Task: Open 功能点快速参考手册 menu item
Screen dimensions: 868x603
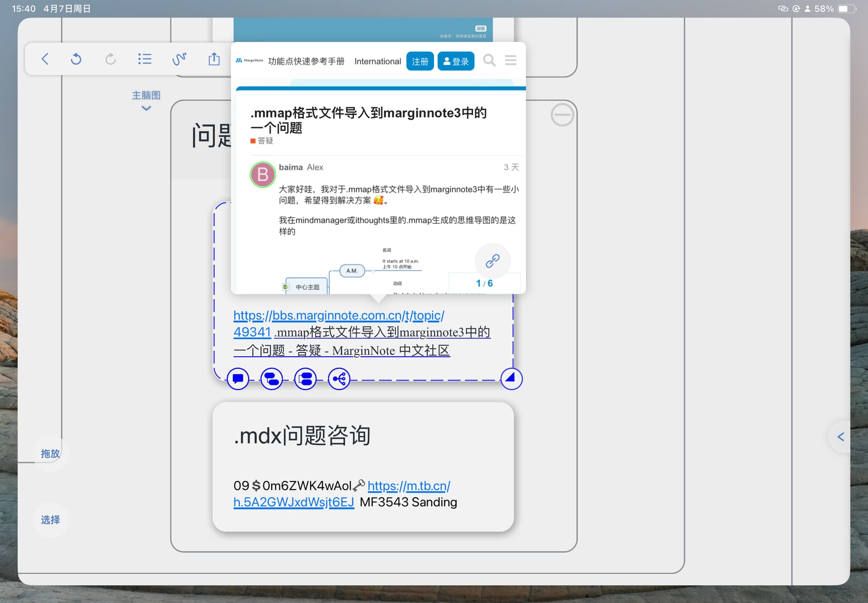Action: click(306, 61)
